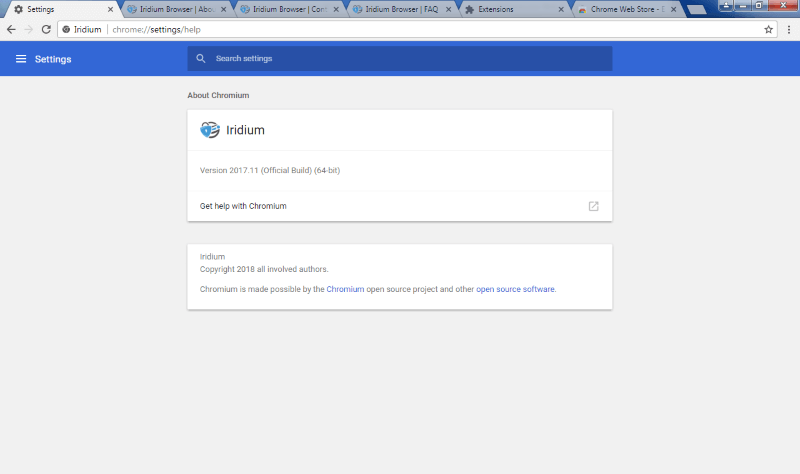
Task: Close the Iridium Browser Contact tab
Action: click(336, 9)
